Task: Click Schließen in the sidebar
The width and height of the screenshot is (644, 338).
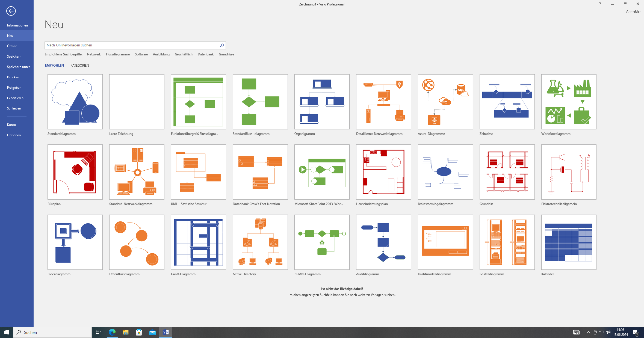Action: (x=17, y=108)
